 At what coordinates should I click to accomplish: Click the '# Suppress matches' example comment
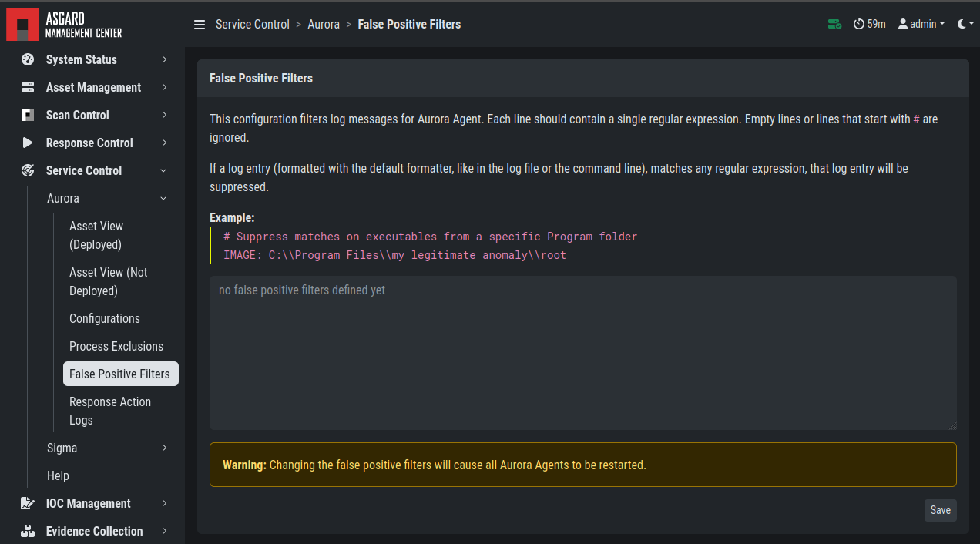pyautogui.click(x=430, y=237)
